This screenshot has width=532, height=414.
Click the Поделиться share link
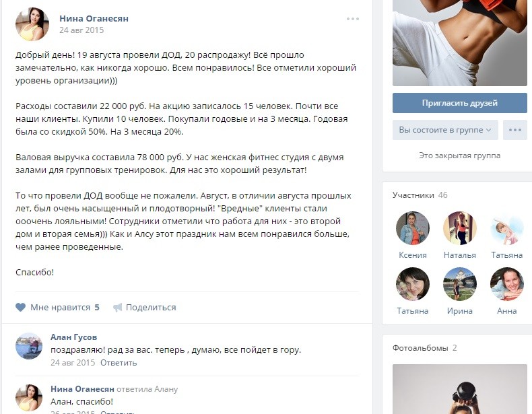click(151, 308)
